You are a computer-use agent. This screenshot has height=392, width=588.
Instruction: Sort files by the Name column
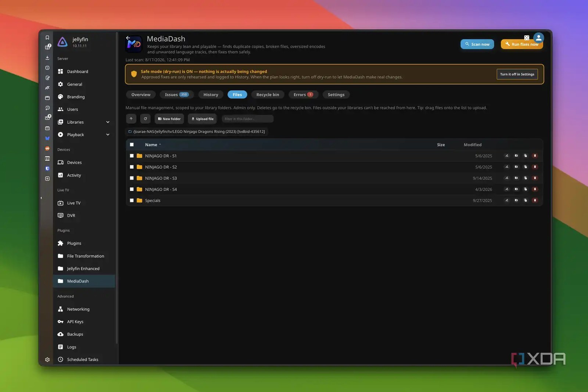153,145
